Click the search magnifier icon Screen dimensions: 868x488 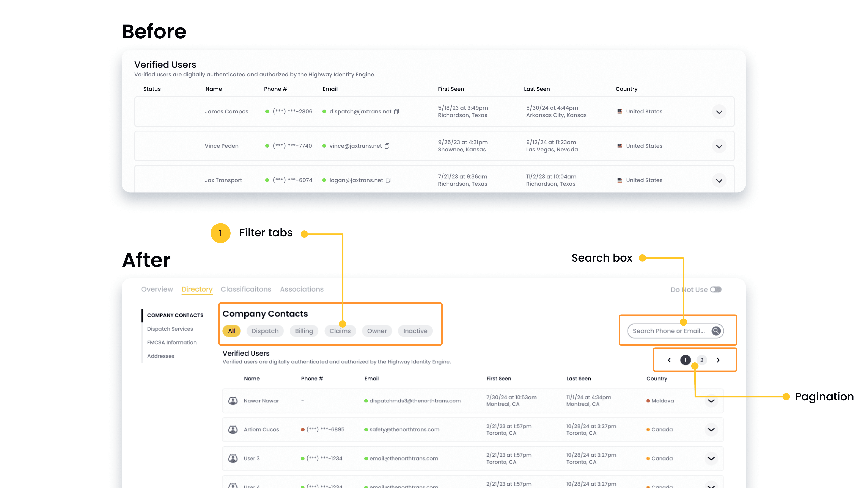point(716,331)
